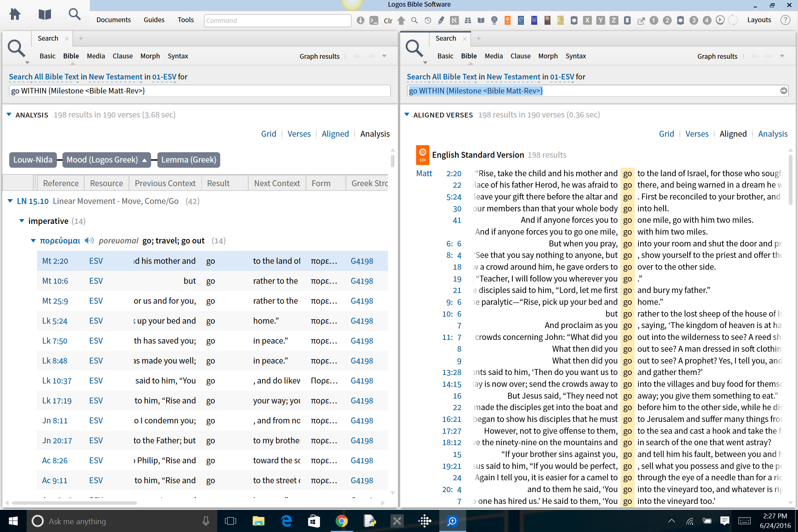Switch to Morph search in left panel

point(150,56)
